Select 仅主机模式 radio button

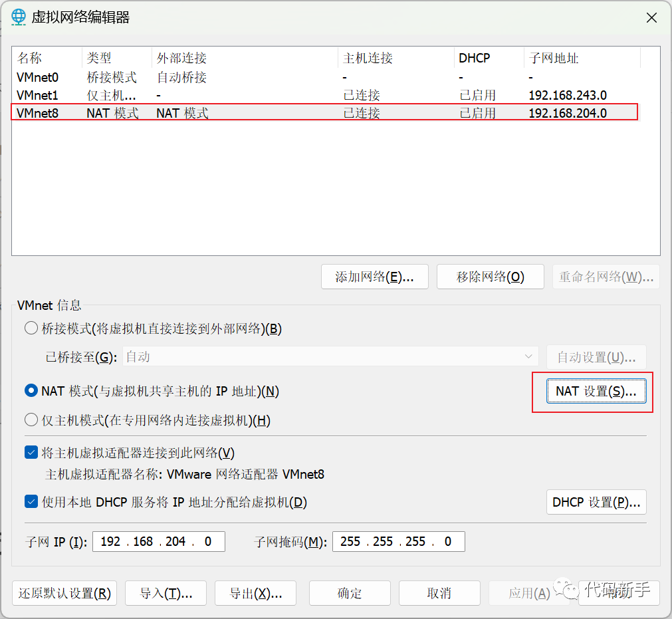click(31, 420)
